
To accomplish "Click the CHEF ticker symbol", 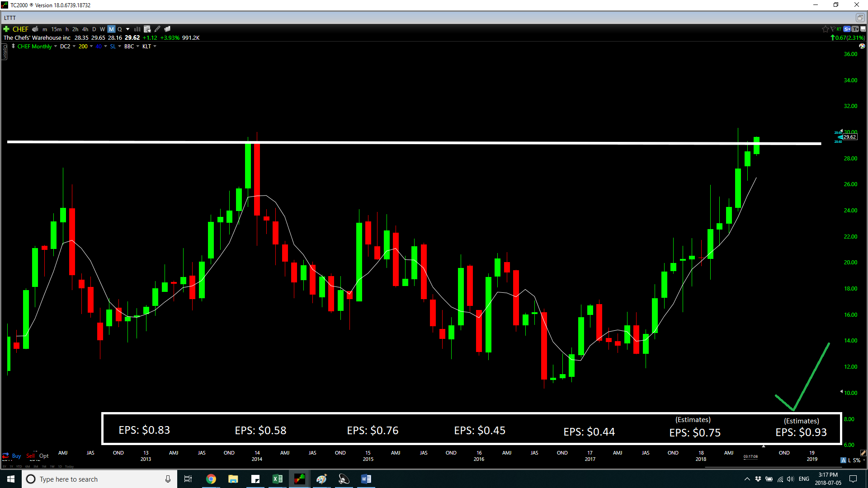I will 20,29.
